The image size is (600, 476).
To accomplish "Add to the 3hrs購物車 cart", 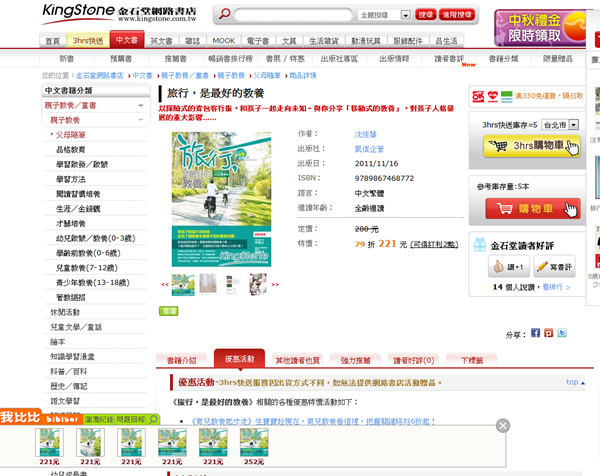I will pyautogui.click(x=532, y=146).
